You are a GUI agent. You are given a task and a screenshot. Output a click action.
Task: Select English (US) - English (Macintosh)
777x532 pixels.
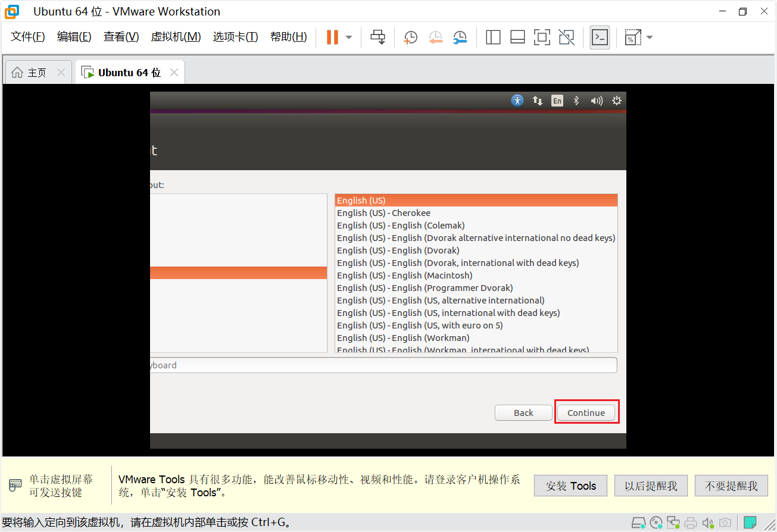click(476, 276)
